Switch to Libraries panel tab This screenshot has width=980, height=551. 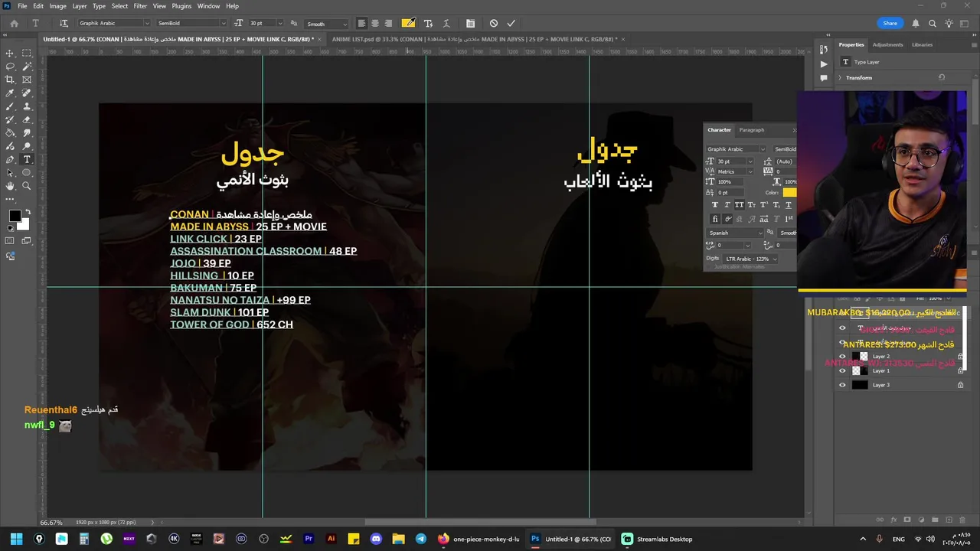(922, 44)
